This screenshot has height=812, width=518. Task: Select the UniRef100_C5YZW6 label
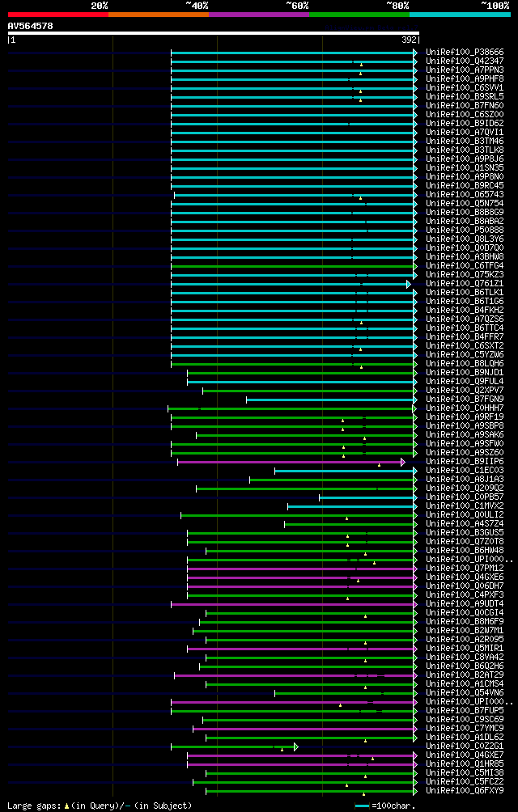[465, 354]
